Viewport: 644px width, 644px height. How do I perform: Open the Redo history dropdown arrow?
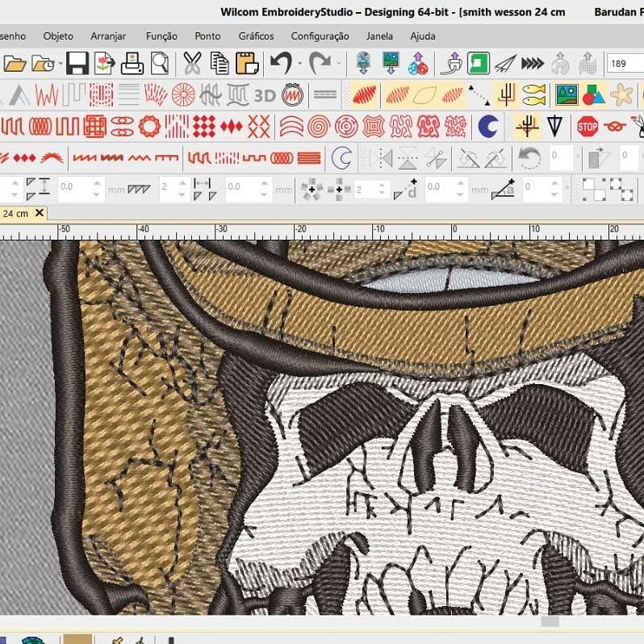[x=338, y=64]
